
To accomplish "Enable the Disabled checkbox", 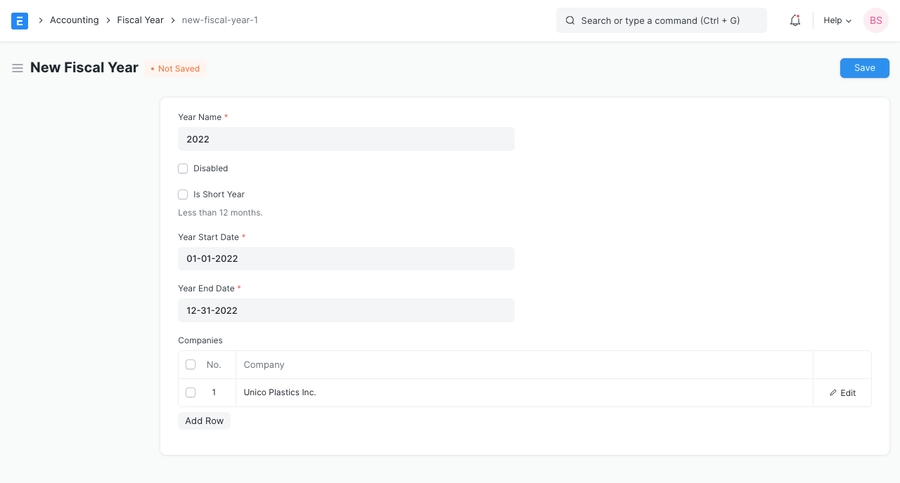I will coord(183,169).
